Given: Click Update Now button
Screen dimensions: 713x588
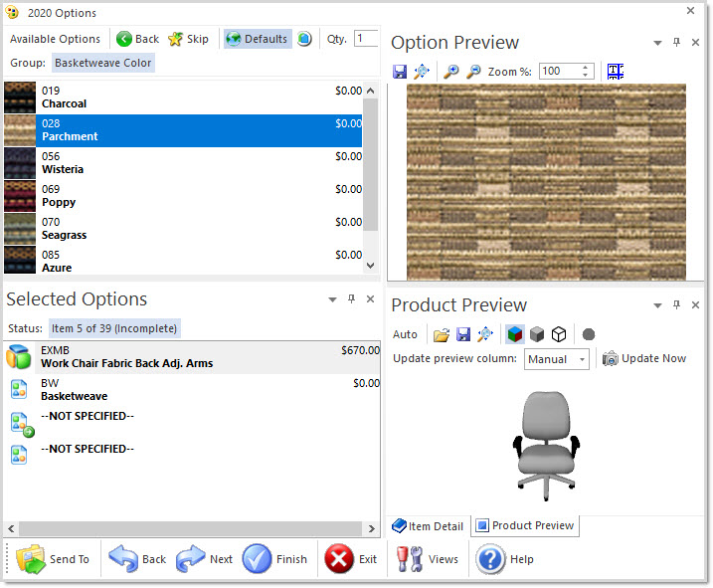Looking at the screenshot, I should [644, 358].
